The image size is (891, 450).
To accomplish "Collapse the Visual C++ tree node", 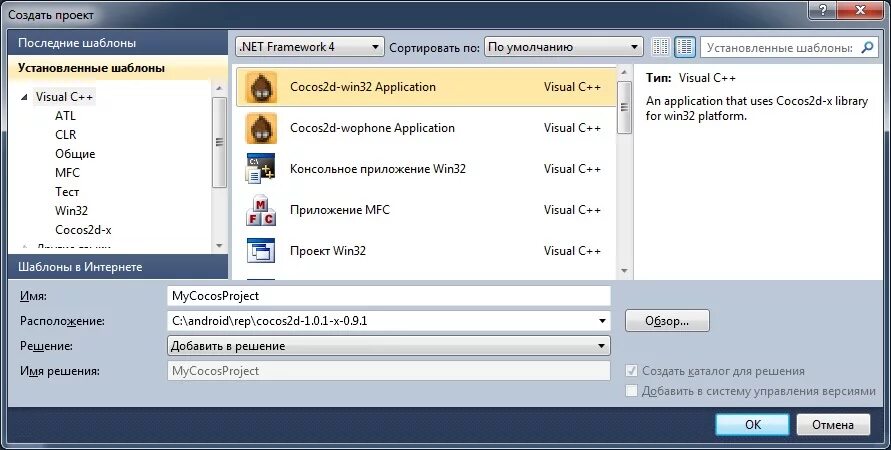I will [x=24, y=97].
